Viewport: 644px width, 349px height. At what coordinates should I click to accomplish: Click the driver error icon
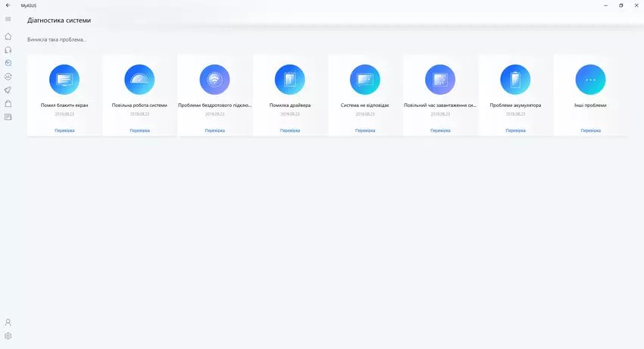click(290, 79)
